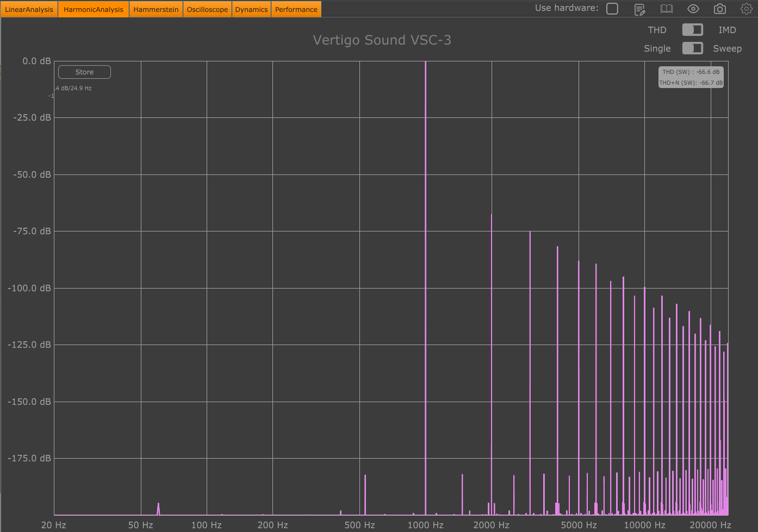This screenshot has height=532, width=758.
Task: Click the -100.0 dB axis label
Action: [x=29, y=288]
